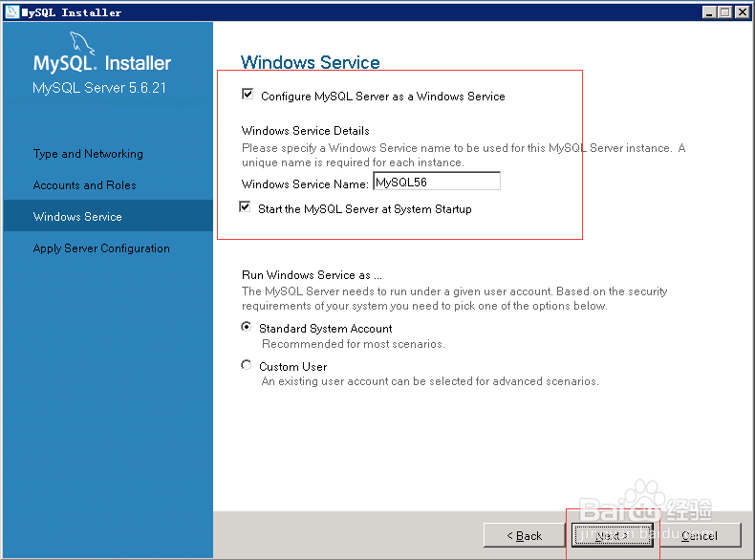Select the Standard System Account option
The height and width of the screenshot is (560, 755).
click(x=246, y=327)
